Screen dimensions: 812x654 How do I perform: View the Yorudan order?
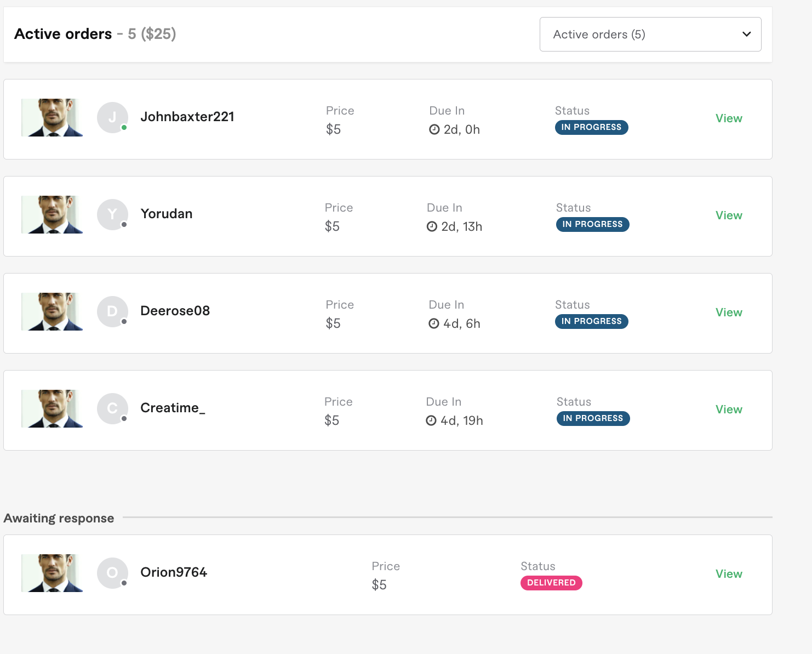[x=729, y=215]
